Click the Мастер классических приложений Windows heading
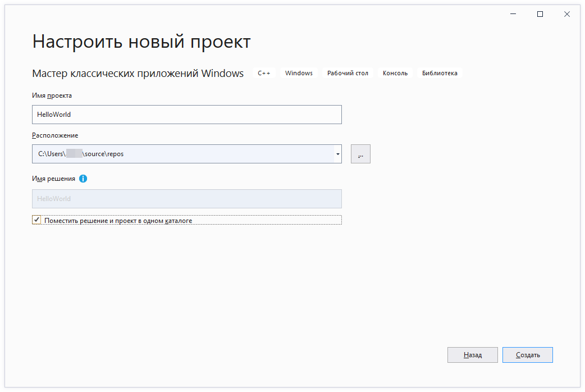Image resolution: width=585 pixels, height=392 pixels. (x=138, y=74)
